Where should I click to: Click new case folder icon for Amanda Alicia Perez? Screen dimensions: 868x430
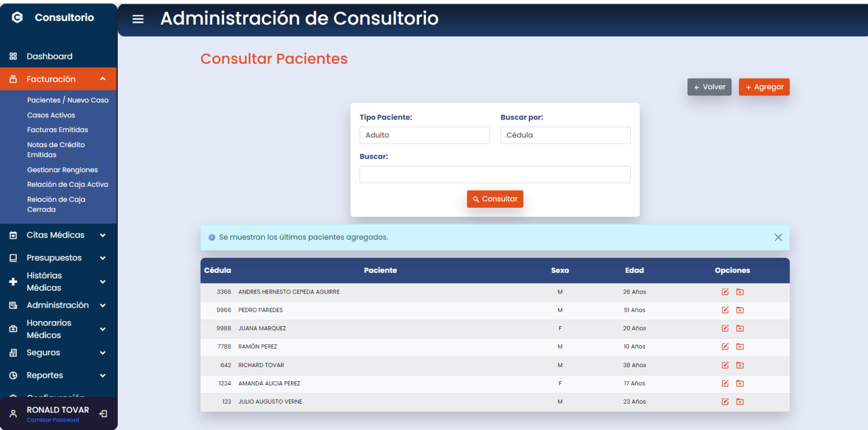(740, 383)
